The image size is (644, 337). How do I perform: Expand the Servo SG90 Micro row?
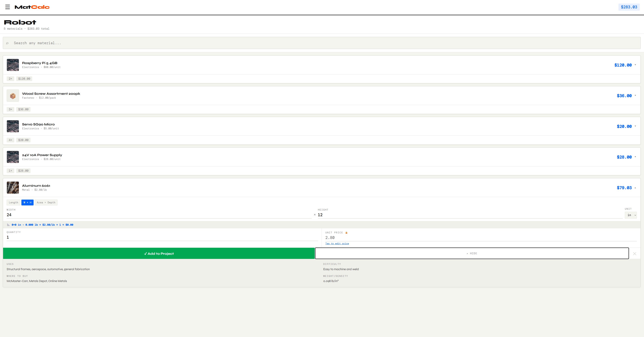pos(635,126)
